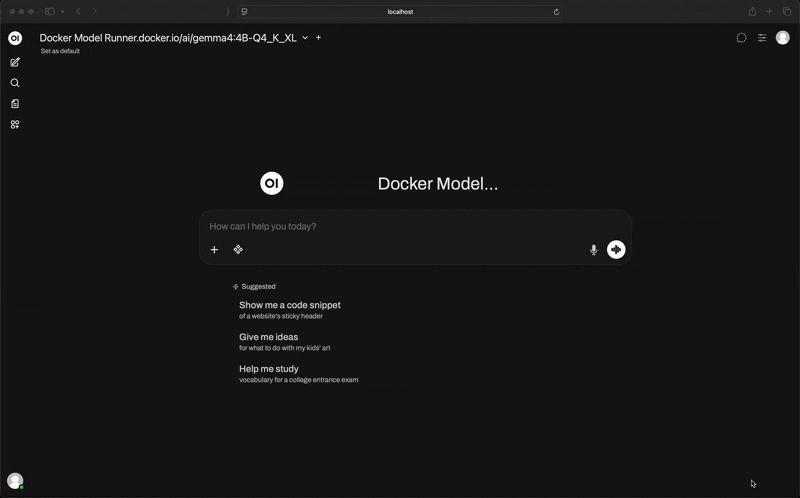
Task: Open the Notes icon in sidebar
Action: tap(15, 104)
